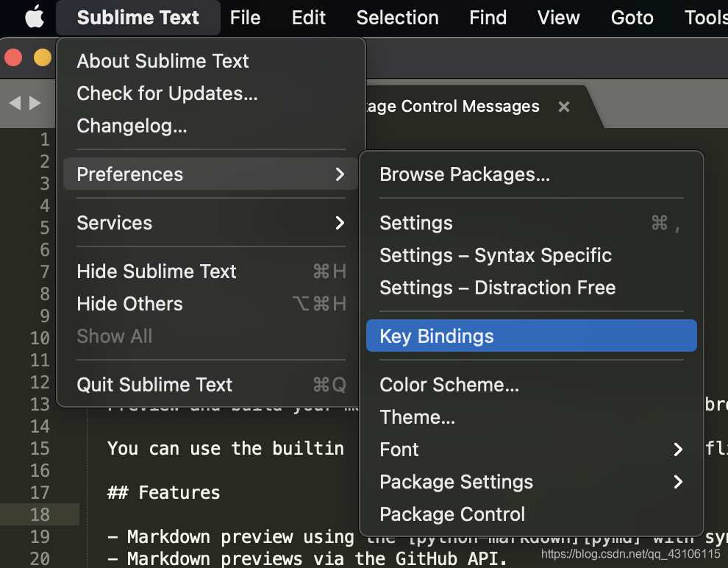Choose Color Scheme…
This screenshot has width=728, height=568.
coord(449,385)
